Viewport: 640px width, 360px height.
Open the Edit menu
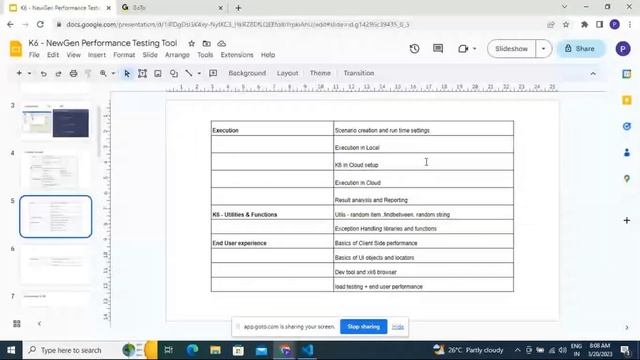tap(53, 55)
